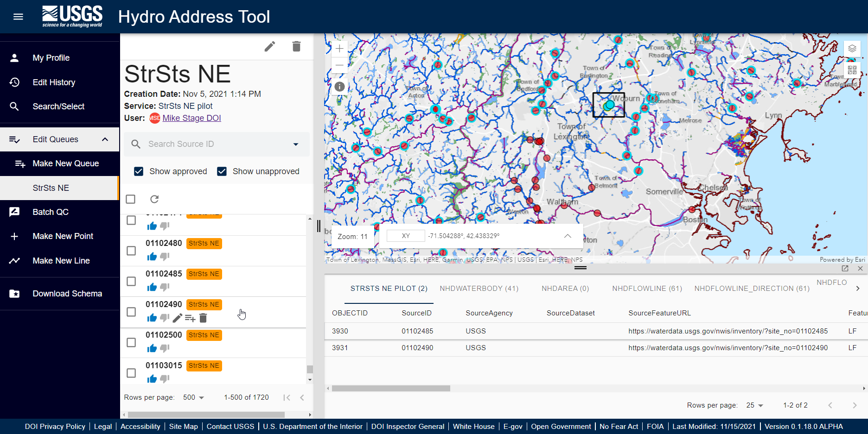This screenshot has width=868, height=434.
Task: Open the hamburger menu in the header
Action: (x=18, y=17)
